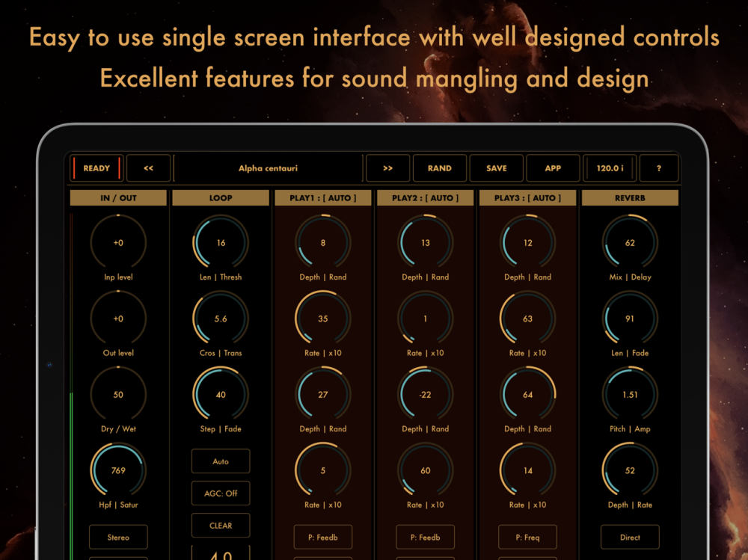Screen dimensions: 748x560
Task: Click the 120.0 i tempo field
Action: coord(610,168)
